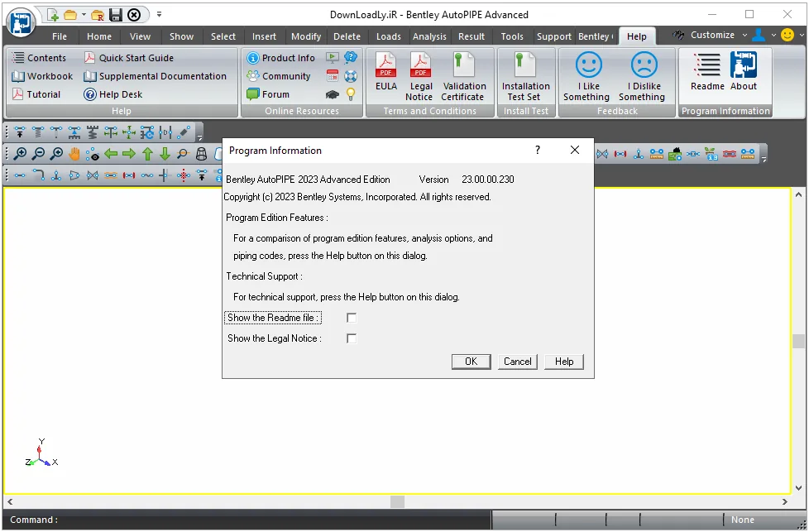Image resolution: width=809 pixels, height=532 pixels.
Task: Open the Product Info resource
Action: [280, 58]
